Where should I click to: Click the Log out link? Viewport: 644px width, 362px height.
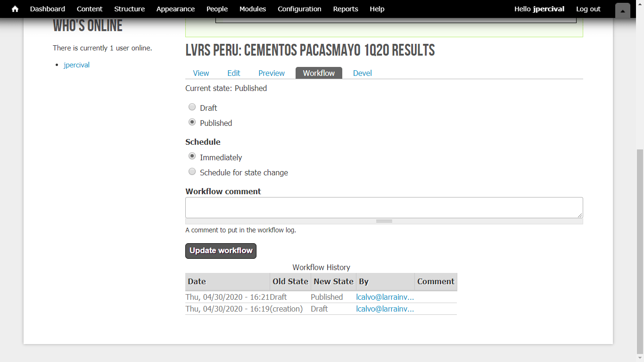click(588, 9)
